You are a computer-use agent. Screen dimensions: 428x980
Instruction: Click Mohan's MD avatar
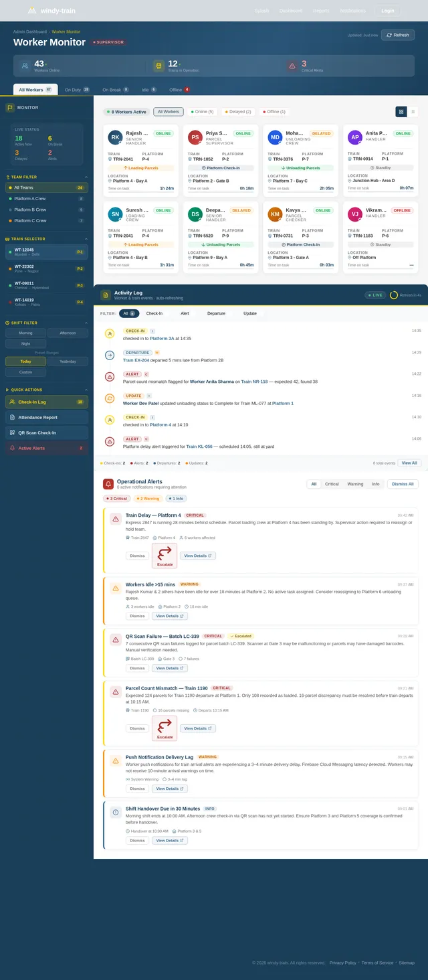276,137
